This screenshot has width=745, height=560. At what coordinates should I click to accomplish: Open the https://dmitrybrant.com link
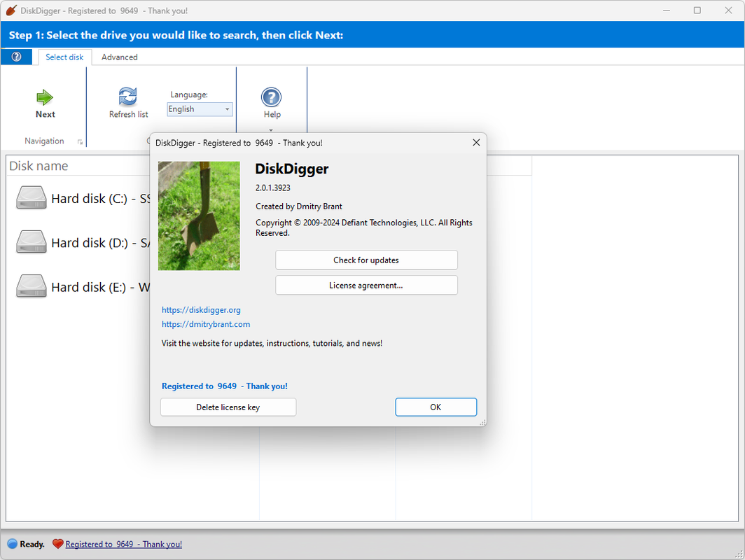tap(206, 324)
